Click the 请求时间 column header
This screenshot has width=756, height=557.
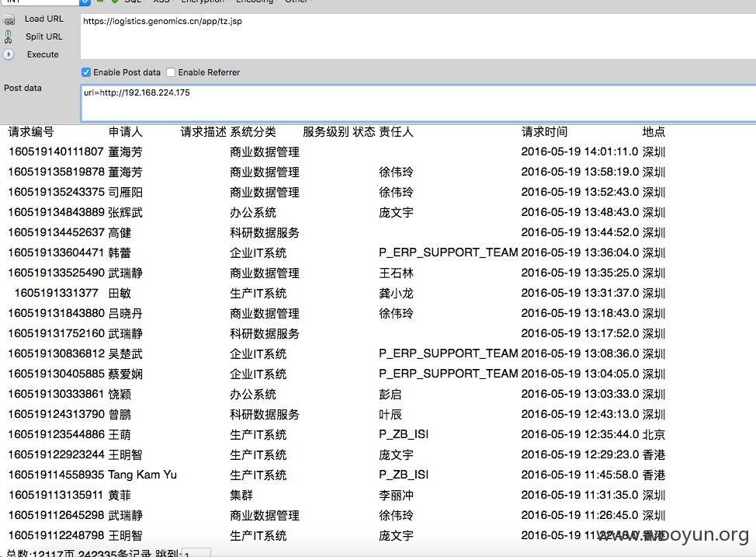point(544,132)
